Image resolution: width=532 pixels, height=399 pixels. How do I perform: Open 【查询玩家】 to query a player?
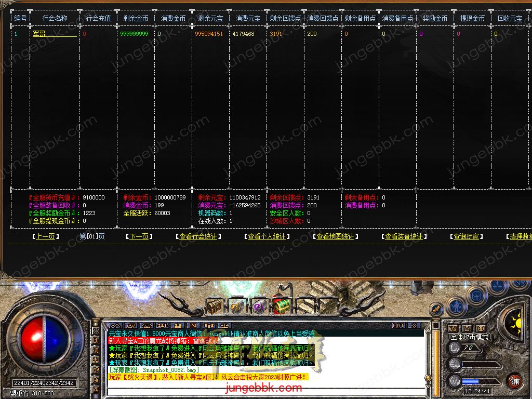click(x=466, y=236)
